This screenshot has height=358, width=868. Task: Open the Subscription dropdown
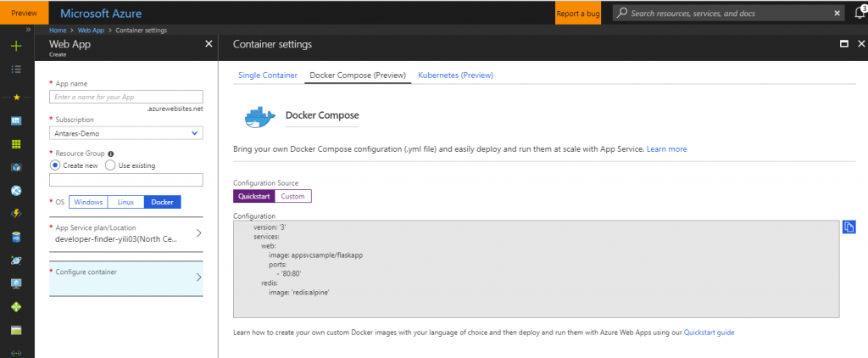(126, 132)
